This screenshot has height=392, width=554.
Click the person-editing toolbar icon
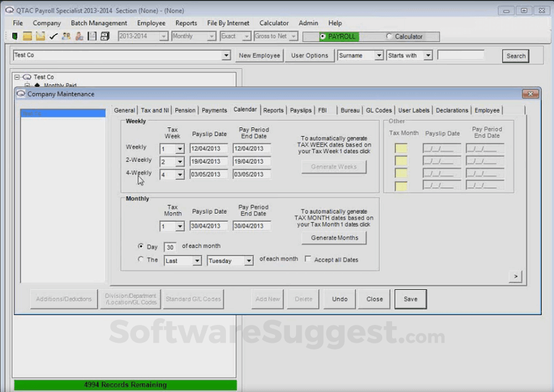(78, 36)
